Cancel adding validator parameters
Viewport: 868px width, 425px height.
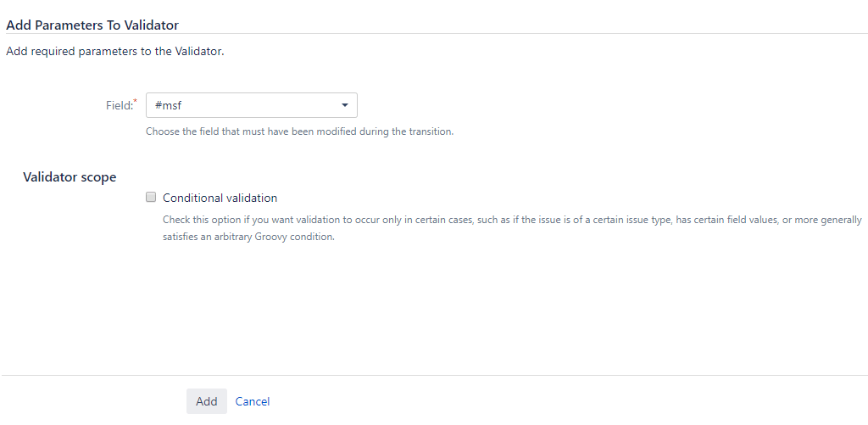253,402
